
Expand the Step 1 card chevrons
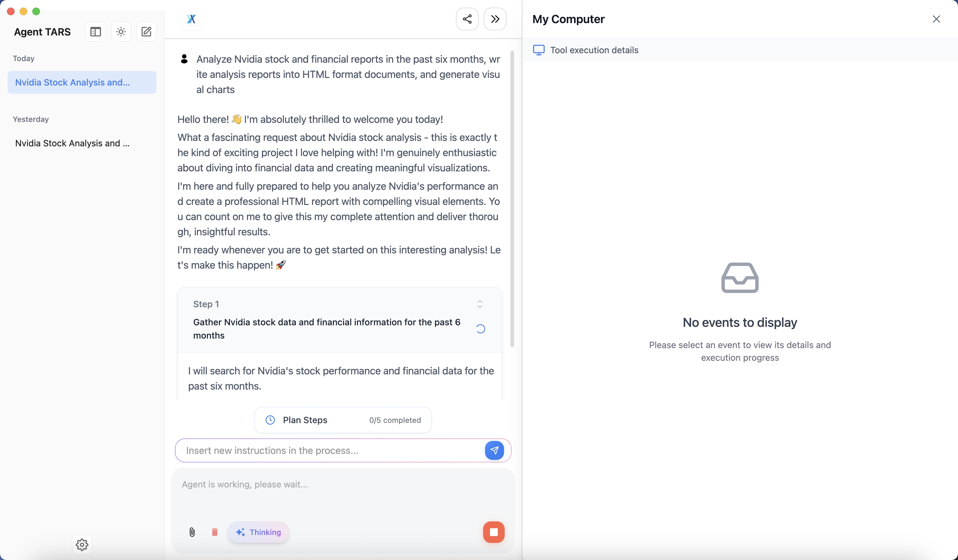480,304
